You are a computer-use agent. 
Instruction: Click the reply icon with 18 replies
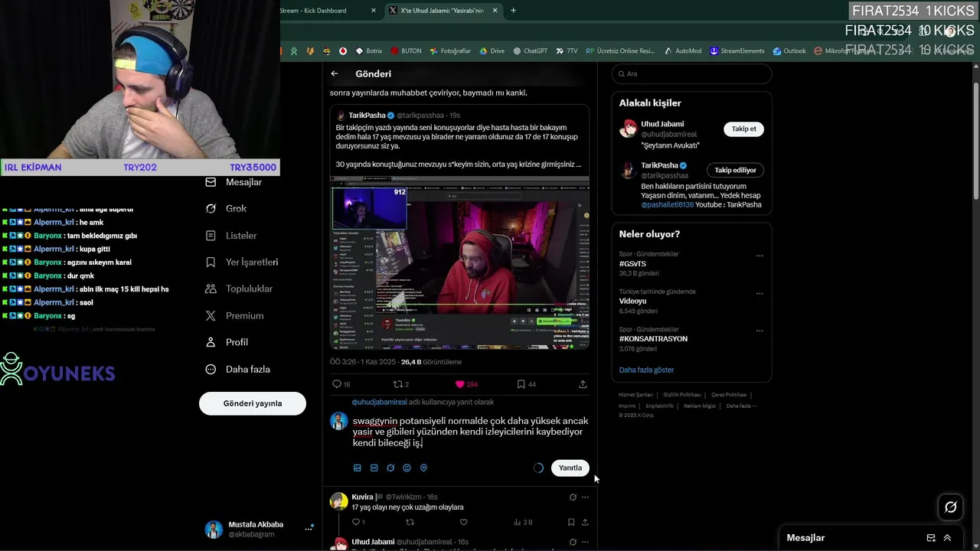click(337, 384)
